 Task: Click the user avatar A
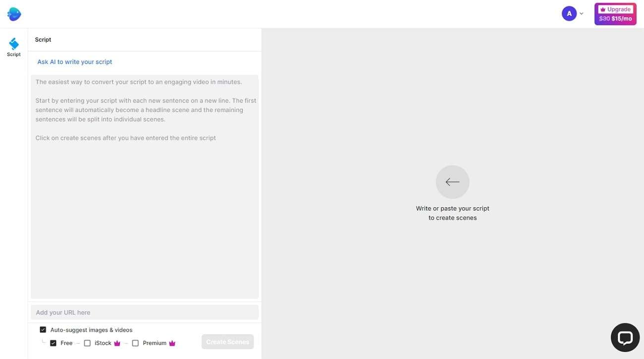tap(569, 13)
